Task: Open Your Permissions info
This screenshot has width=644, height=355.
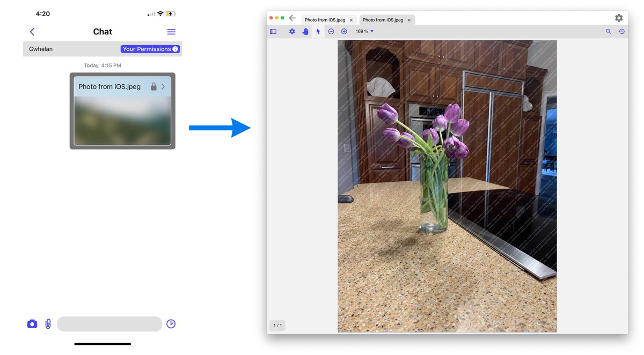Action: (x=150, y=49)
